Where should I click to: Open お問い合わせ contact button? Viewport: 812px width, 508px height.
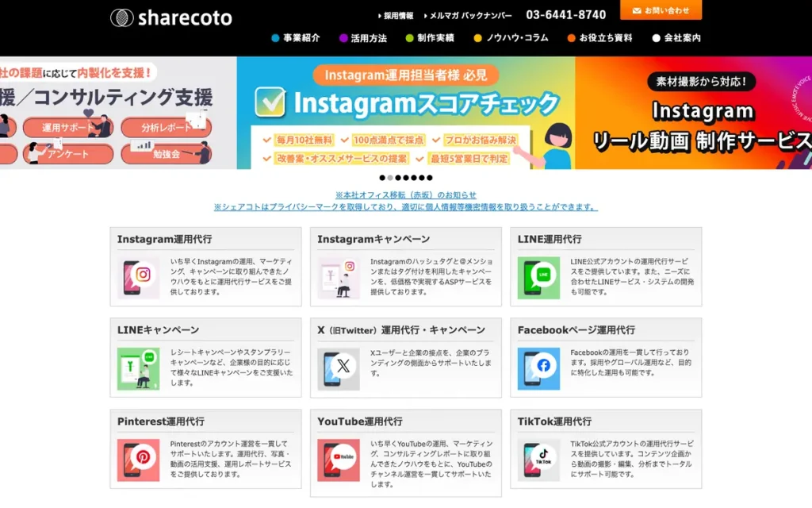(x=661, y=10)
